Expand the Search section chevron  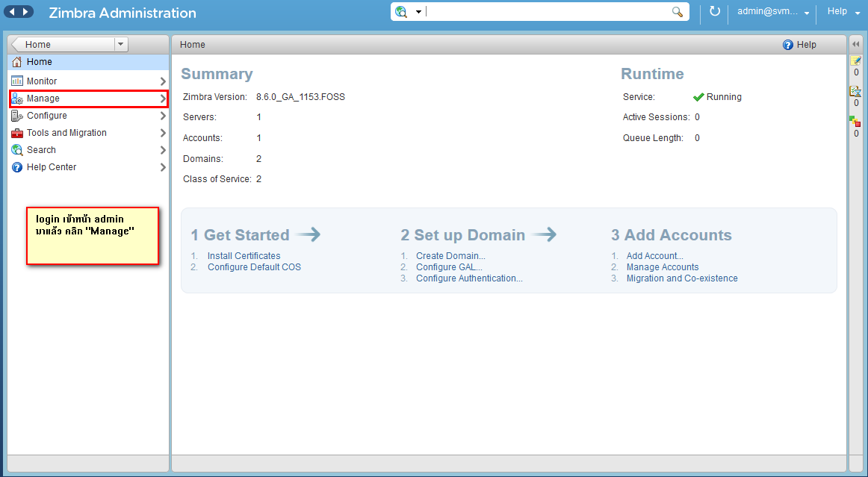(x=163, y=150)
